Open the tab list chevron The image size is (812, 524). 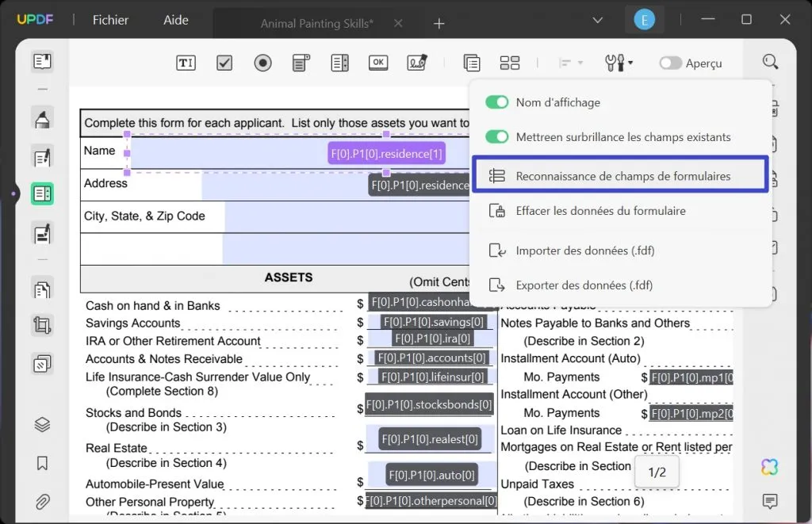(598, 20)
